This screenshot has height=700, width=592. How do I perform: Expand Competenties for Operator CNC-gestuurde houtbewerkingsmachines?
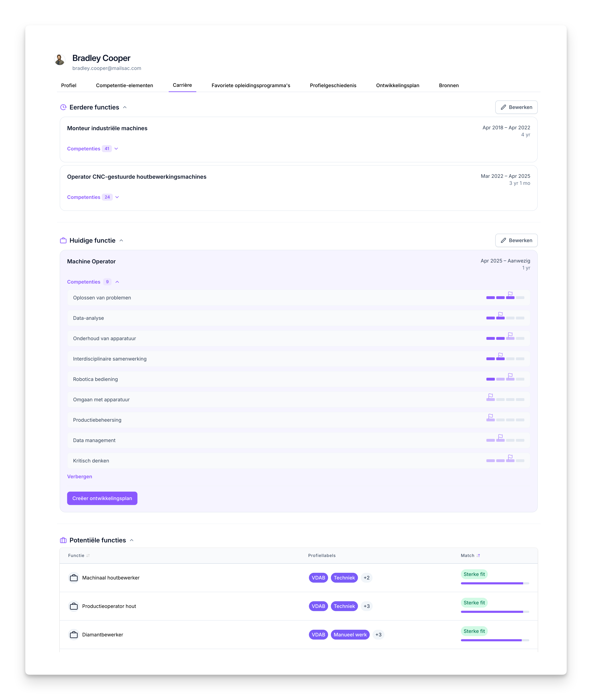click(x=117, y=197)
